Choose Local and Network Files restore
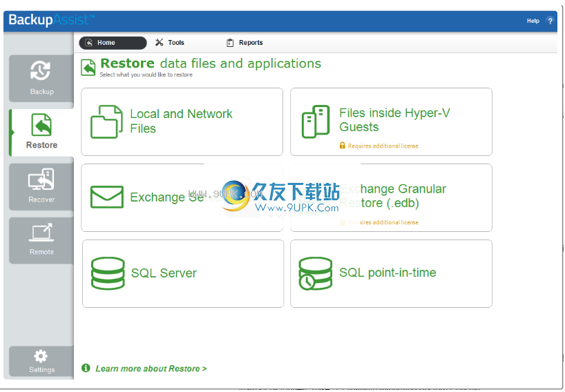The image size is (565, 392). click(x=182, y=121)
